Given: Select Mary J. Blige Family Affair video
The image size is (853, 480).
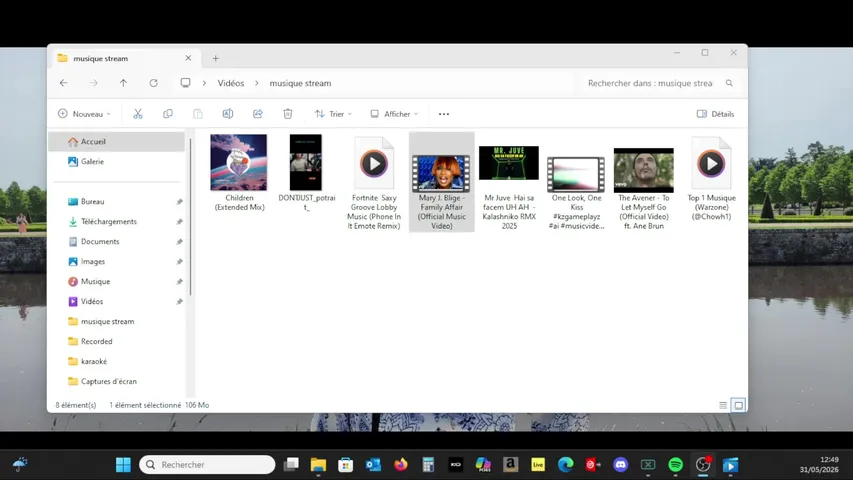Looking at the screenshot, I should pos(442,182).
